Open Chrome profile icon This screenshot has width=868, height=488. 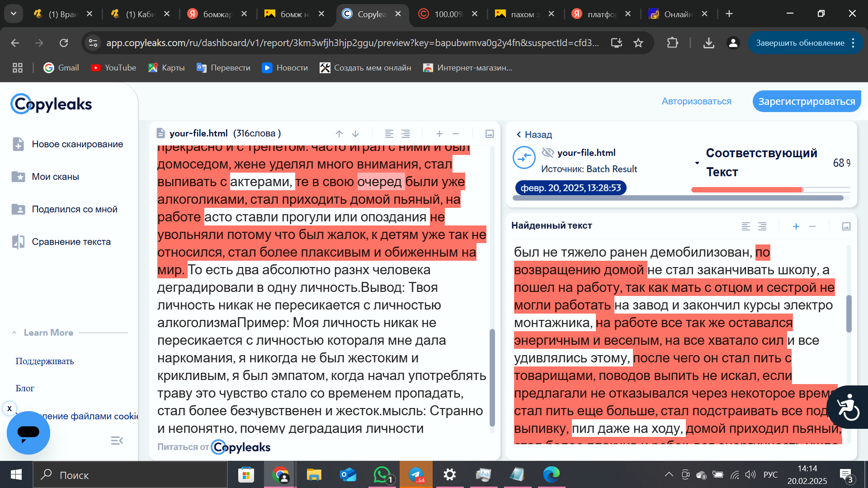pos(733,43)
